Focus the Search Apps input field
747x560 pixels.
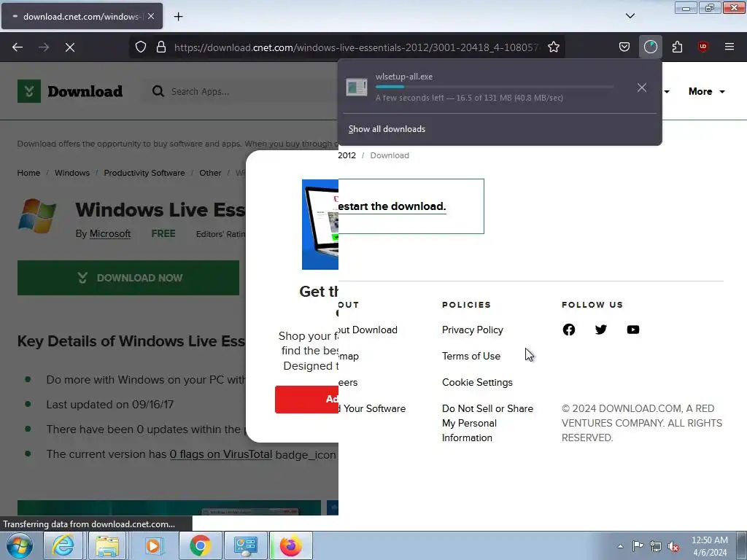pos(239,91)
